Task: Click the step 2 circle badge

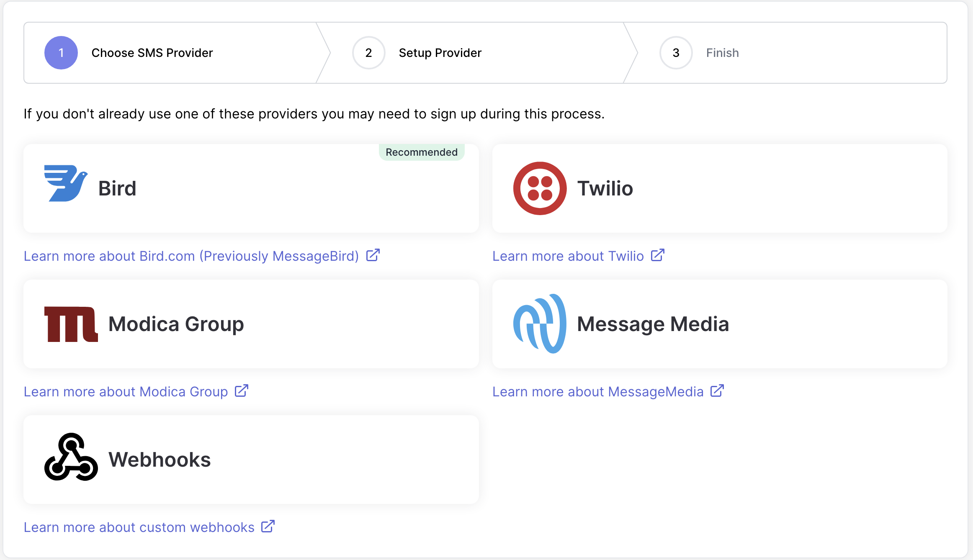Action: [x=368, y=53]
